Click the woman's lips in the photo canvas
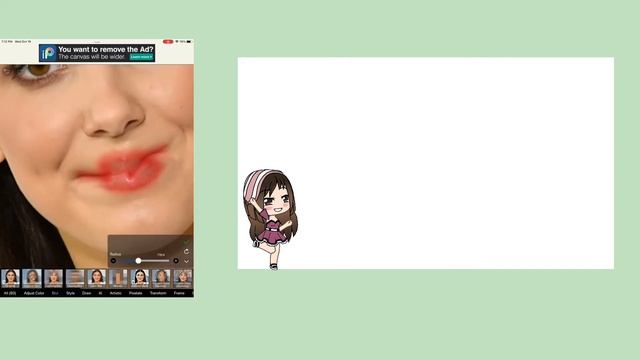This screenshot has height=360, width=640. [126, 170]
